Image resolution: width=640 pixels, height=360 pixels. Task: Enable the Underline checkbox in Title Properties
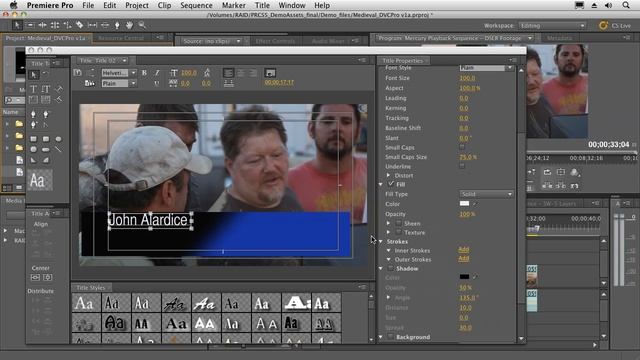(462, 166)
